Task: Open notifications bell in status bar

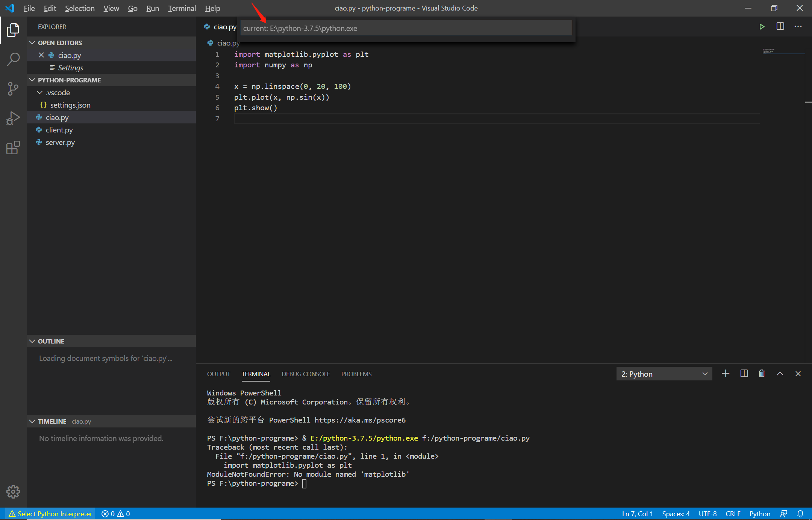Action: click(x=800, y=514)
